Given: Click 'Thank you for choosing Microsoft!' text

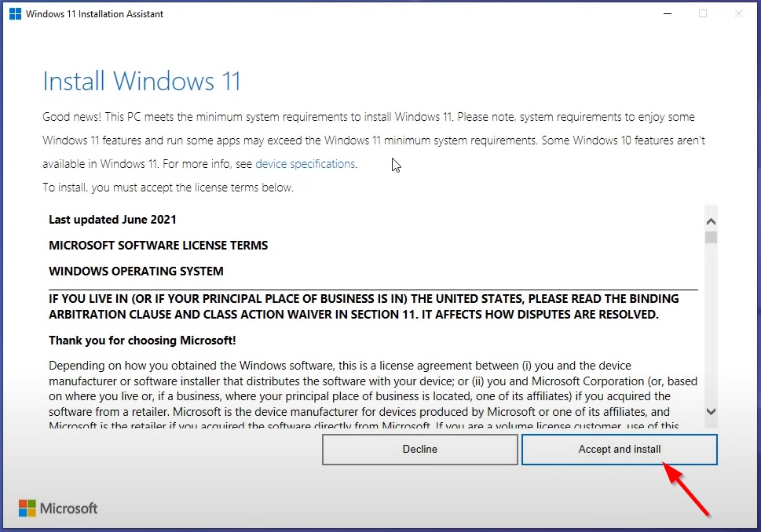Looking at the screenshot, I should point(142,341).
